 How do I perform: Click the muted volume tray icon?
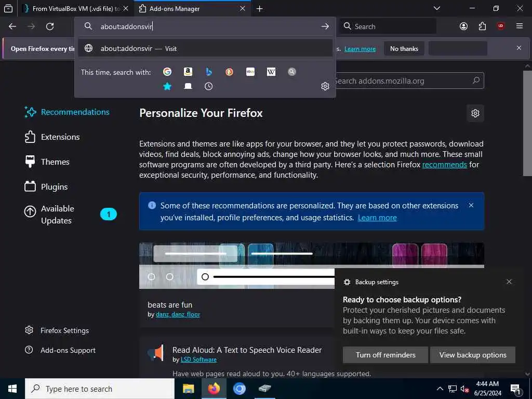point(464,389)
